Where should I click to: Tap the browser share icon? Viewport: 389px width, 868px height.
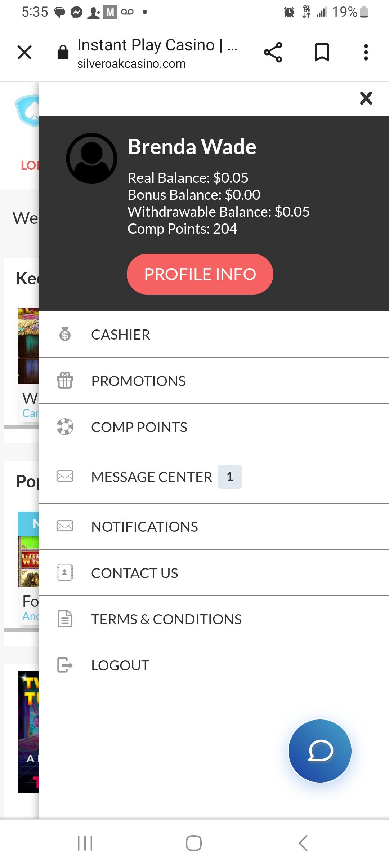(273, 52)
